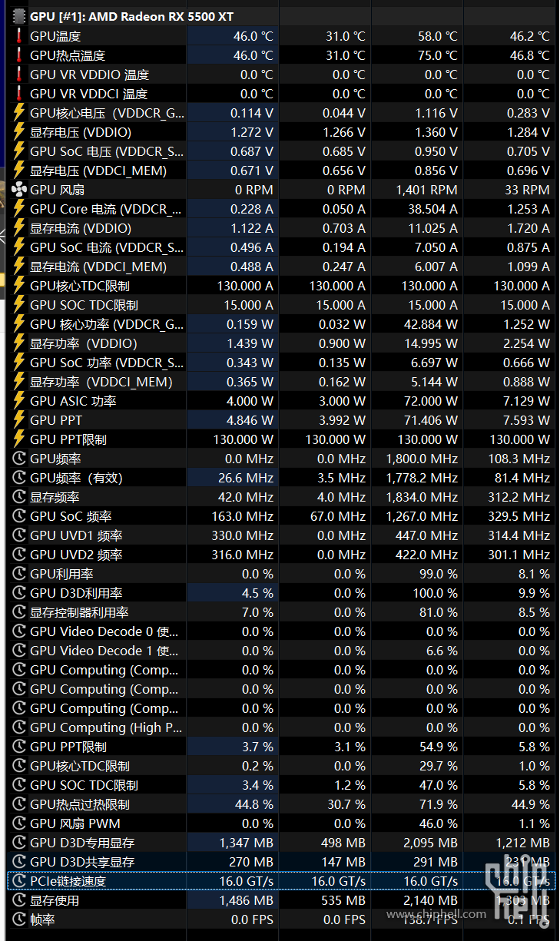Viewport: 560px width, 941px height.
Task: Click the clock icon beside 显存控制器利用率
Action: click(x=19, y=611)
